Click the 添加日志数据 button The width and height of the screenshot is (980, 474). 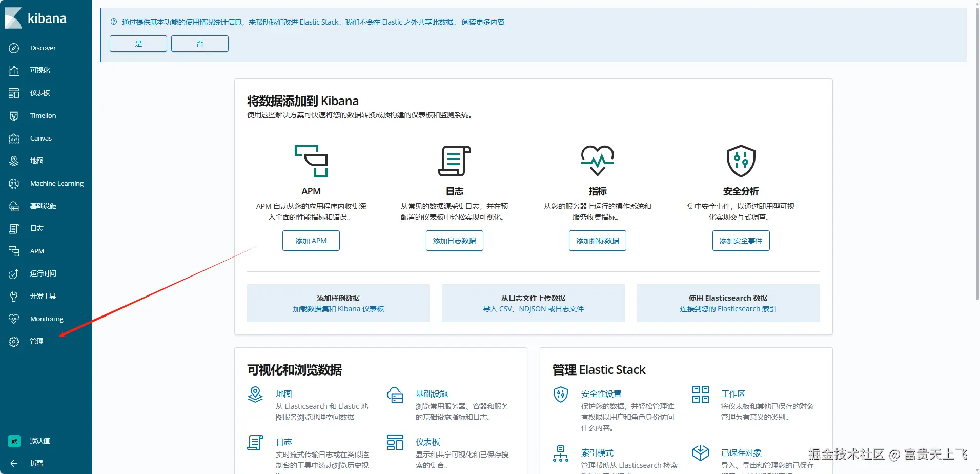pos(455,241)
